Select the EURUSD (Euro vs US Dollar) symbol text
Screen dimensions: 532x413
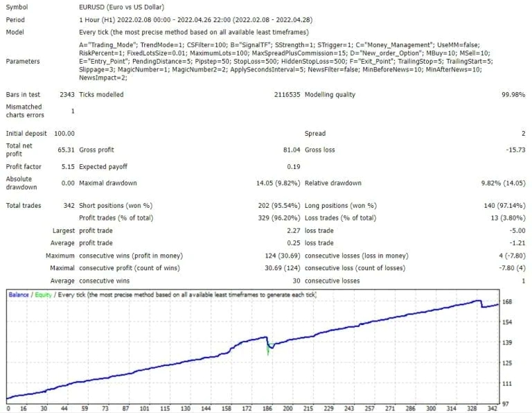point(121,7)
